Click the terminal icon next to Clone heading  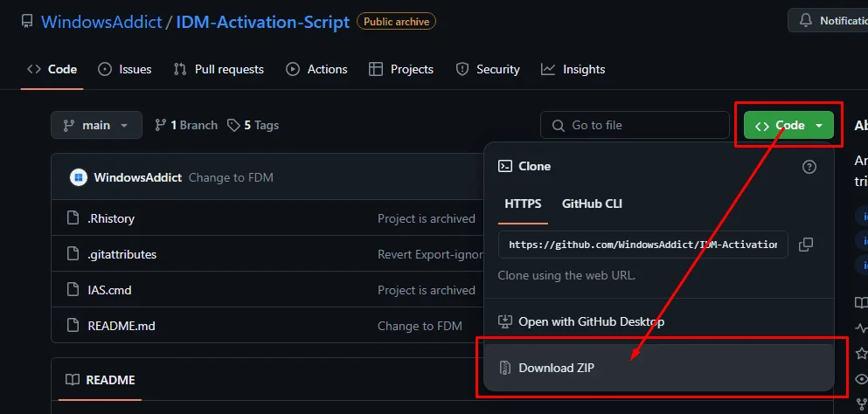505,166
